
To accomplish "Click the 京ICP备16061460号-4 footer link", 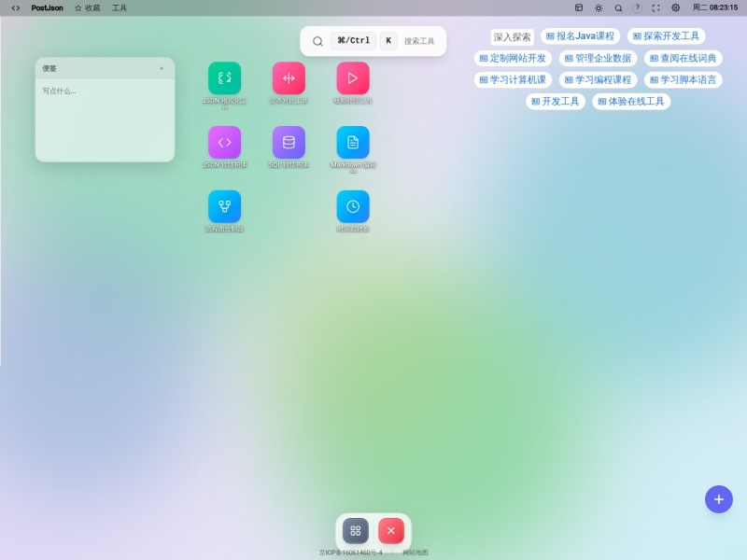I will click(x=351, y=553).
